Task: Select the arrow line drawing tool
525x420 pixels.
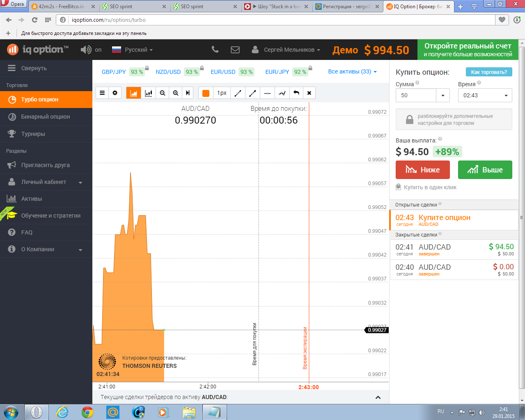Action: (252, 93)
